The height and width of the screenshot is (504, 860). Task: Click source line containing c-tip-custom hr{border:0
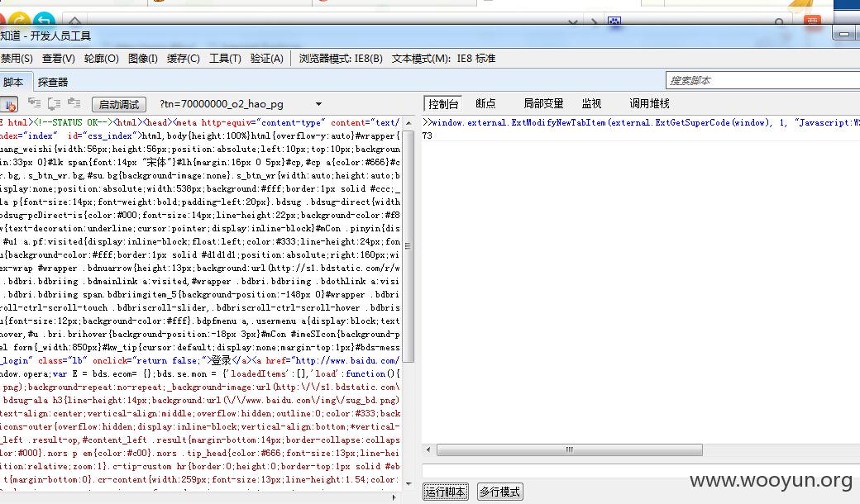coord(200,466)
